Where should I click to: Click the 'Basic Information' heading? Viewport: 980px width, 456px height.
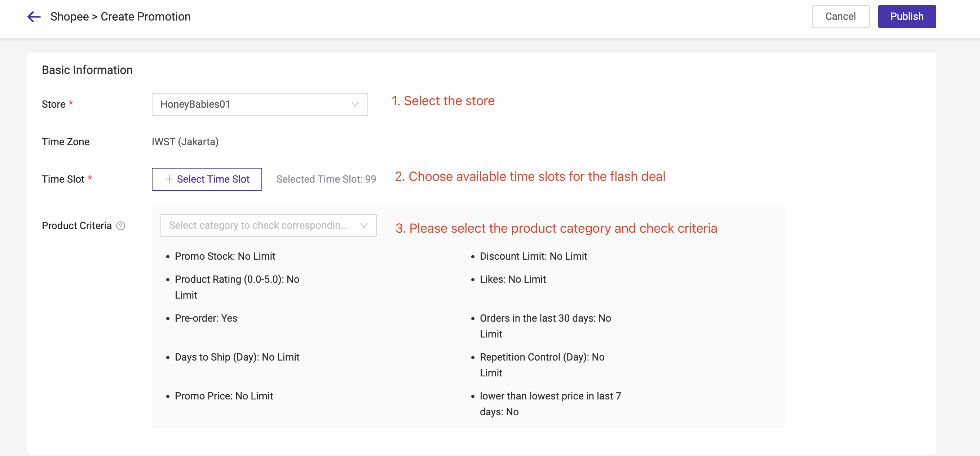coord(87,70)
